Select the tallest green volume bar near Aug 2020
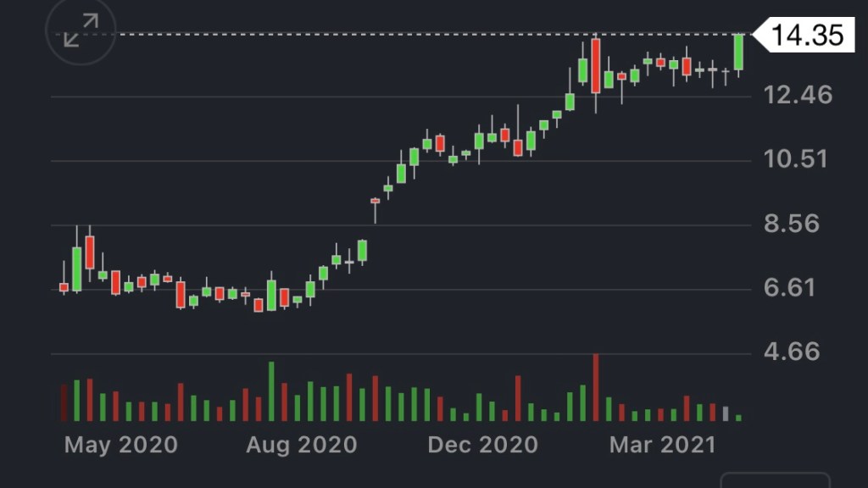 point(271,391)
